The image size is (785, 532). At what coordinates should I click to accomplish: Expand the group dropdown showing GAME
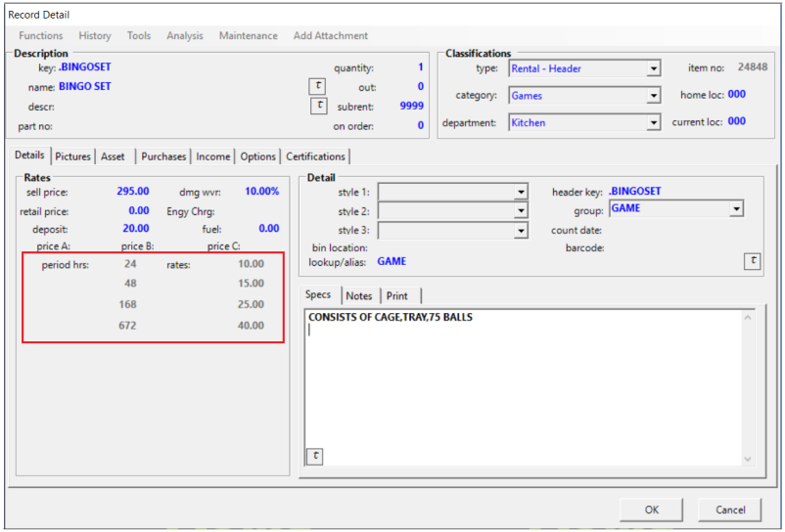point(736,208)
